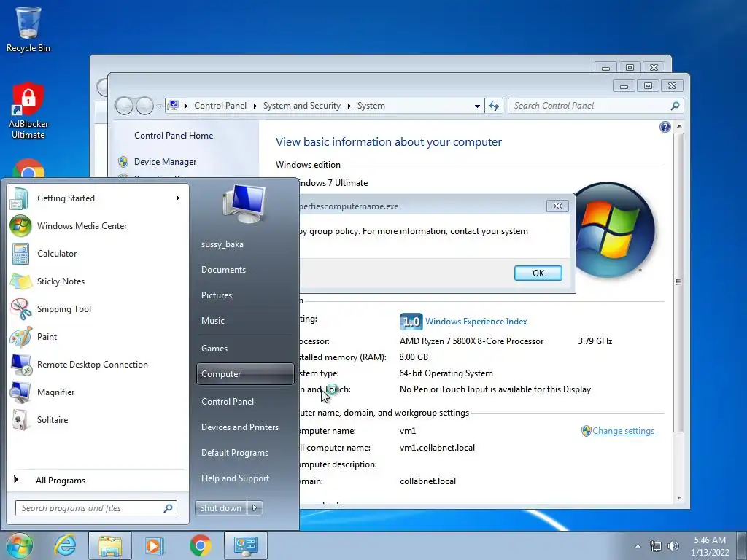Screen dimensions: 747x560
Task: Open Windows Explorer folder on taskbar
Action: 110,545
